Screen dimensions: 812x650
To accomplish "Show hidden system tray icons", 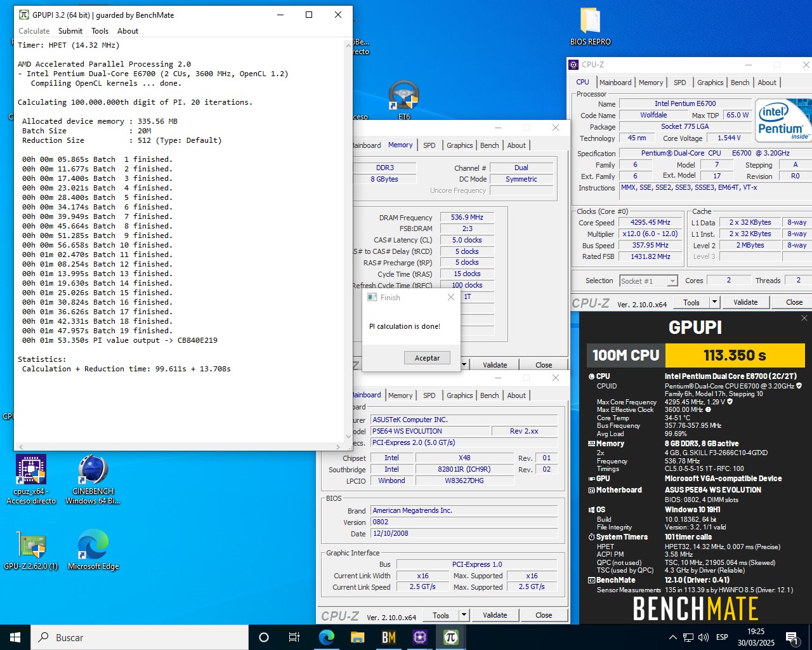I will pyautogui.click(x=672, y=637).
